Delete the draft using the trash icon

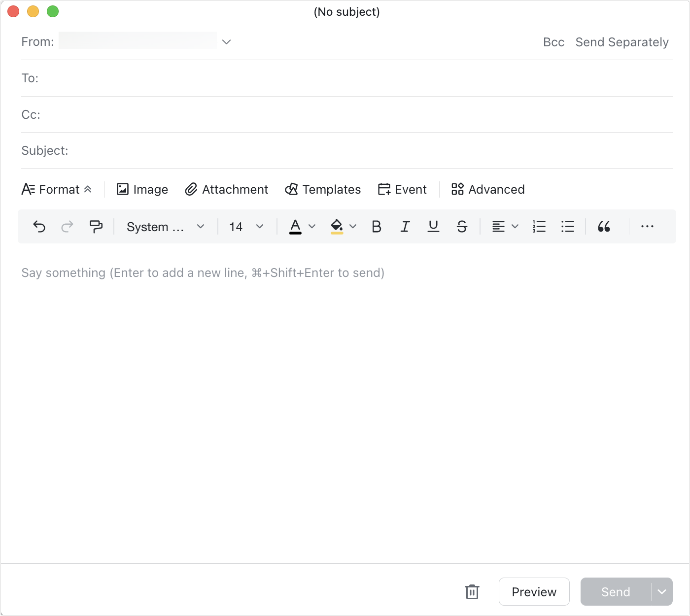coord(472,591)
